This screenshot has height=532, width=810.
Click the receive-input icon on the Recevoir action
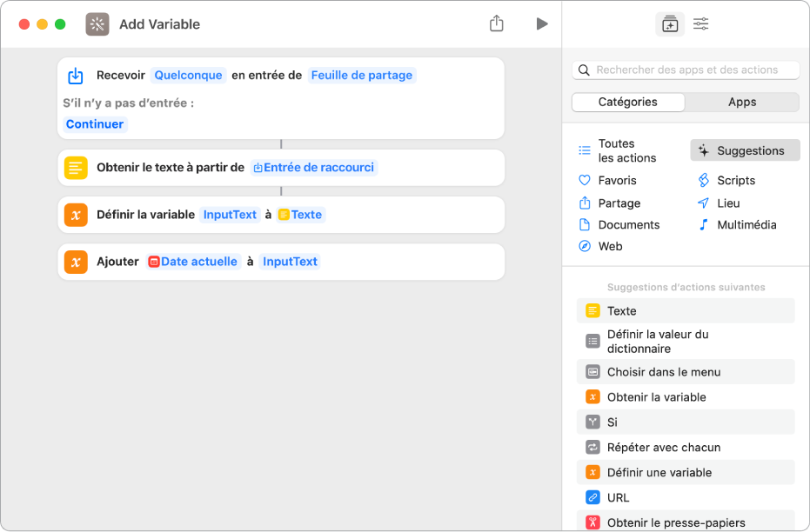(75, 76)
